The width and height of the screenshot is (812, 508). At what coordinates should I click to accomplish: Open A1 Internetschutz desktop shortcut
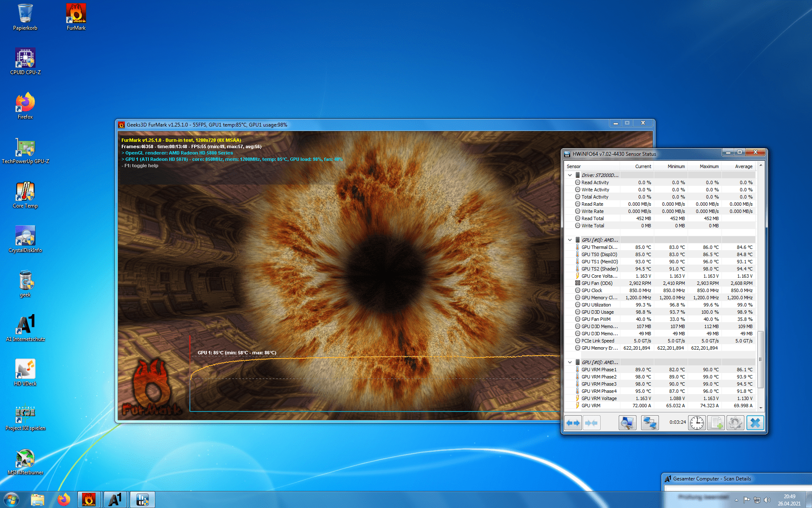coord(25,329)
